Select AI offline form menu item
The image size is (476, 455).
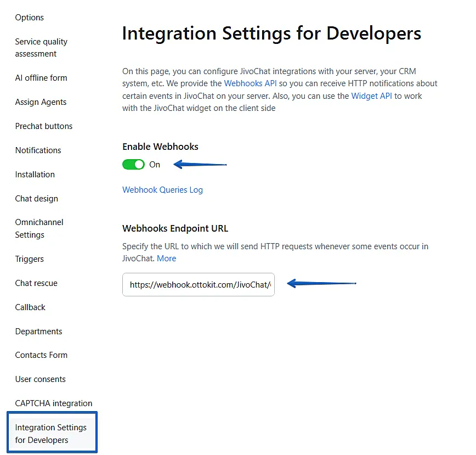(41, 78)
